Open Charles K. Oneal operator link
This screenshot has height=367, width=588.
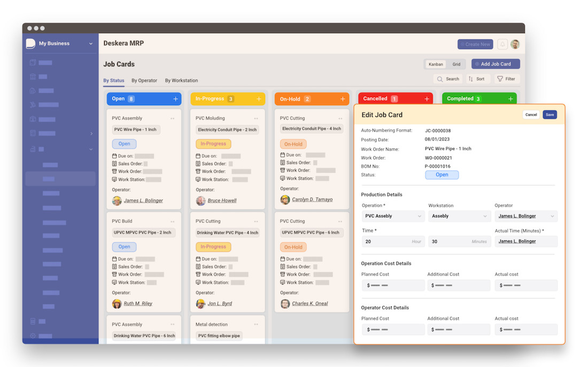(x=310, y=303)
